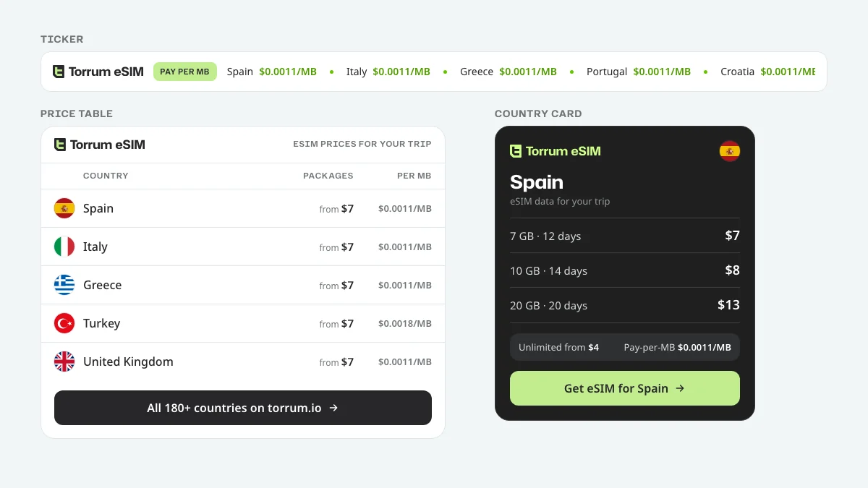
Task: Click the $7 price on the country card
Action: point(732,236)
